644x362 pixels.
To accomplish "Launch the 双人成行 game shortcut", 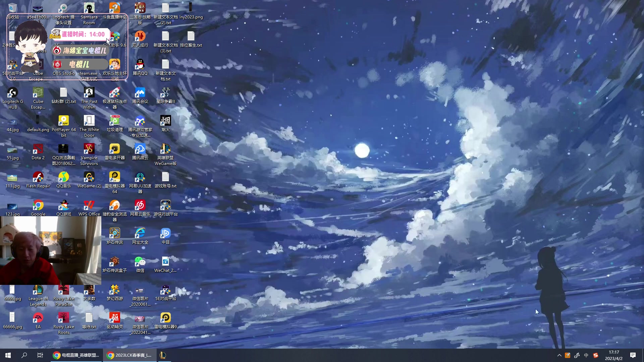I will tap(140, 39).
